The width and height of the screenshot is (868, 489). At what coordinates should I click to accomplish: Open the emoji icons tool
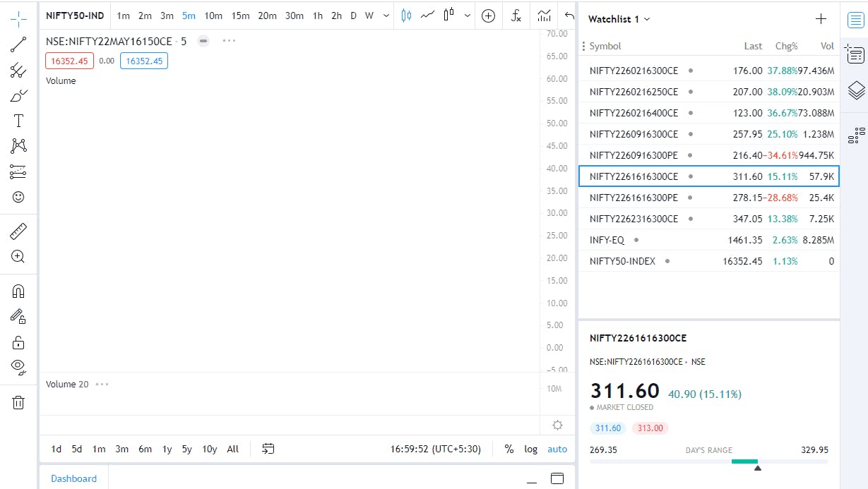[18, 197]
